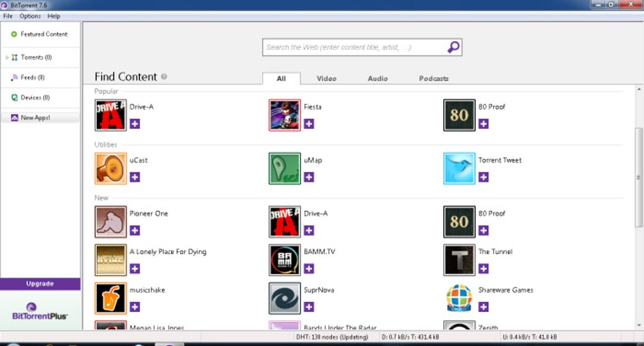This screenshot has height=346, width=644.
Task: Open the Fiesta app thumbnail
Action: point(285,115)
